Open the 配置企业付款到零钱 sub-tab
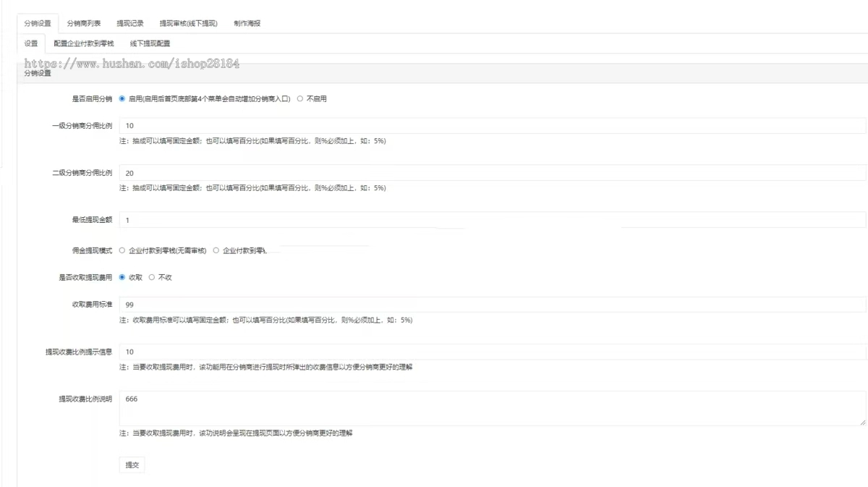 click(x=84, y=43)
